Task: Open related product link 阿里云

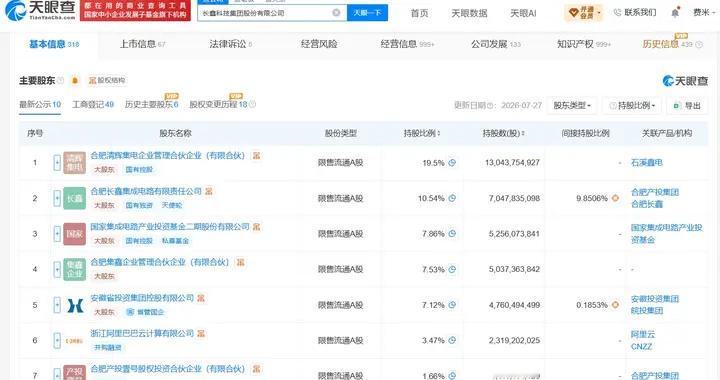Action: pyautogui.click(x=643, y=335)
